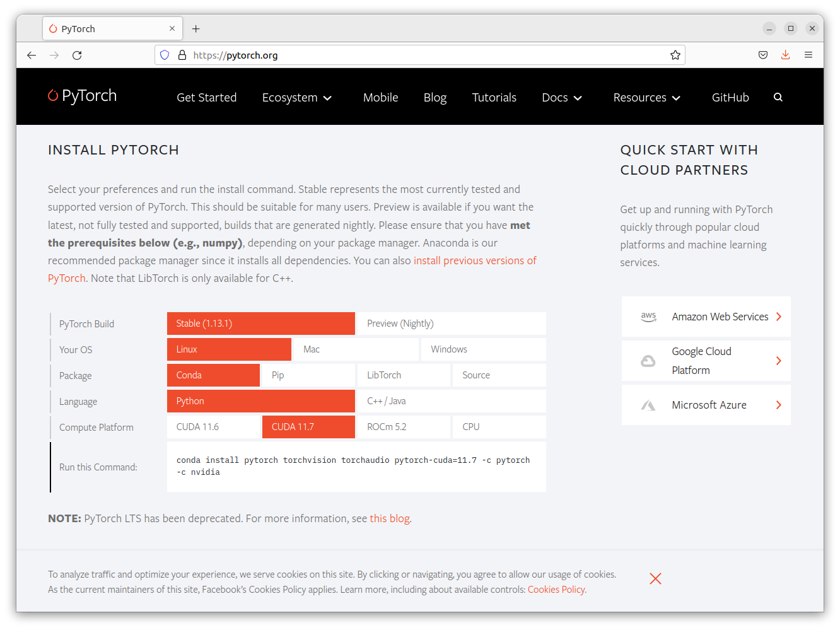This screenshot has height=630, width=840.
Task: Open the Google Cloud Platform partner link
Action: (x=706, y=361)
